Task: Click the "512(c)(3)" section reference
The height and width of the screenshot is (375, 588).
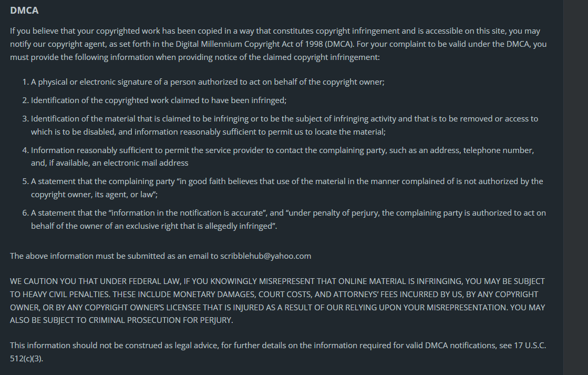Action: [x=26, y=358]
